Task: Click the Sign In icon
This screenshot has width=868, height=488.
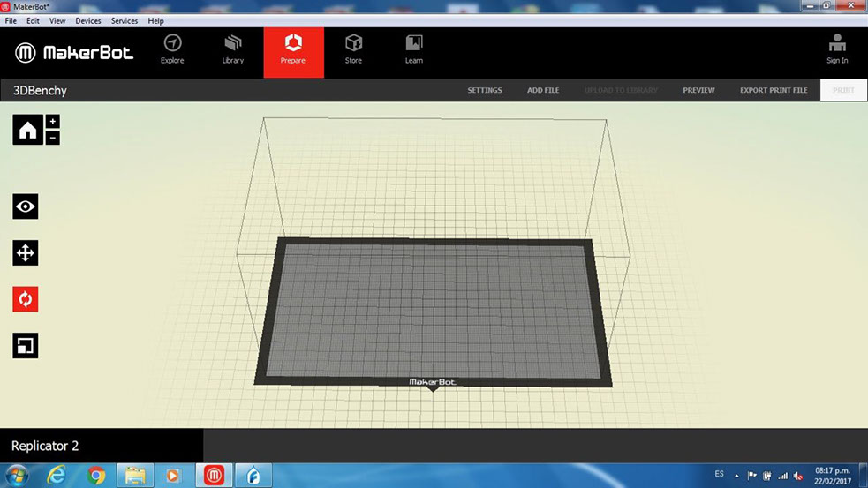Action: [x=837, y=49]
